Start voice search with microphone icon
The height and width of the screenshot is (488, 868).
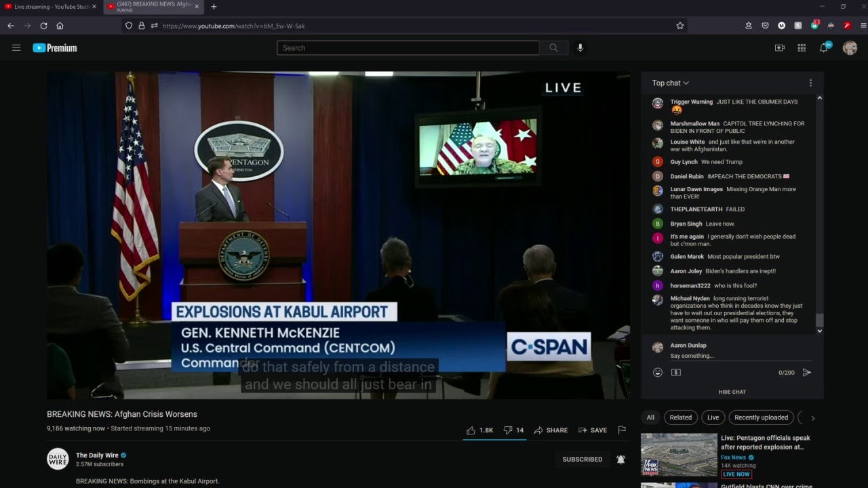pos(580,48)
